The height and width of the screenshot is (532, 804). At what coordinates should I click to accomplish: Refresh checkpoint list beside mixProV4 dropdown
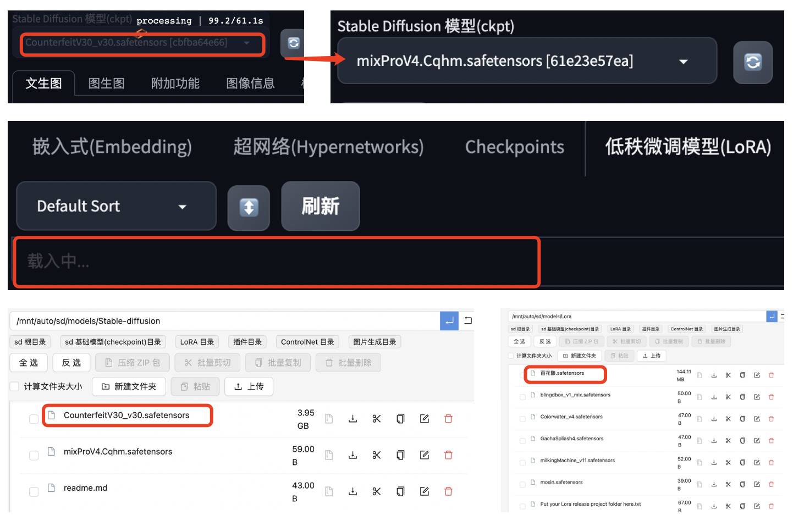click(753, 62)
